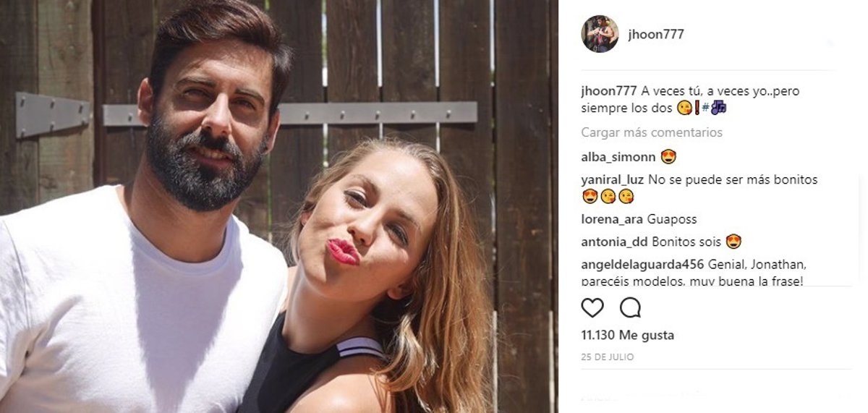The width and height of the screenshot is (868, 413).
Task: Click jhoon777's round profile picture
Action: [x=600, y=34]
